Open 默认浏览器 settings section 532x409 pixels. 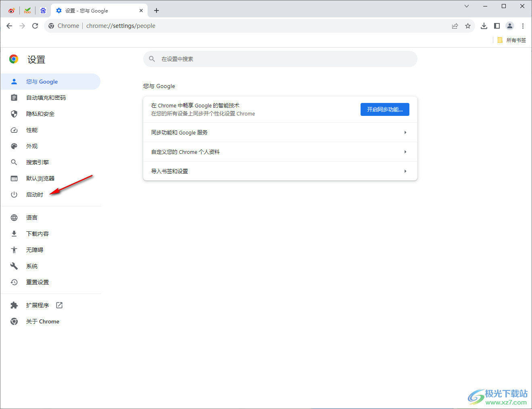(x=50, y=178)
